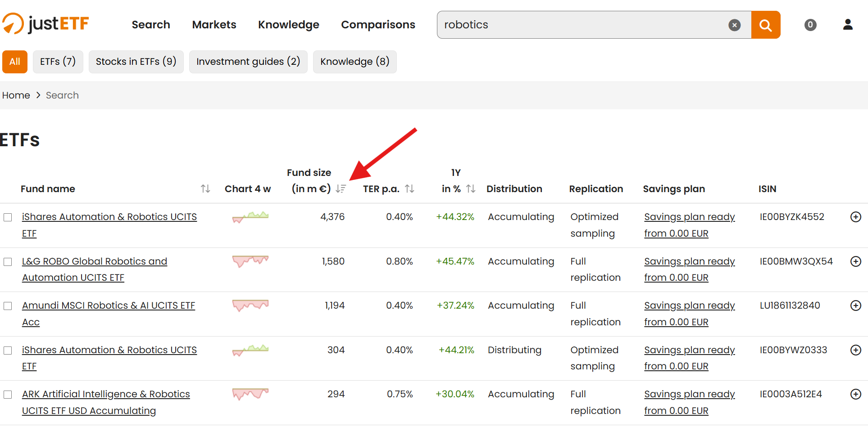Select the All results tab

pos(15,62)
